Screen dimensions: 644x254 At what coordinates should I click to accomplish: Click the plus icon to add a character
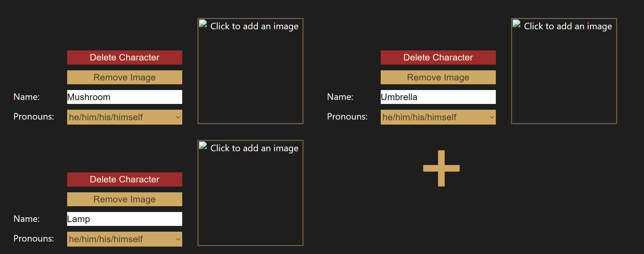pyautogui.click(x=441, y=168)
